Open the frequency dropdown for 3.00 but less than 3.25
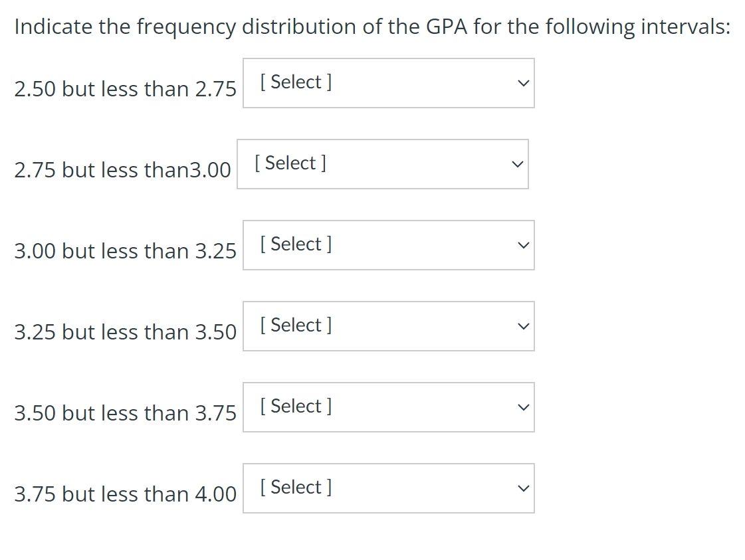 (389, 244)
